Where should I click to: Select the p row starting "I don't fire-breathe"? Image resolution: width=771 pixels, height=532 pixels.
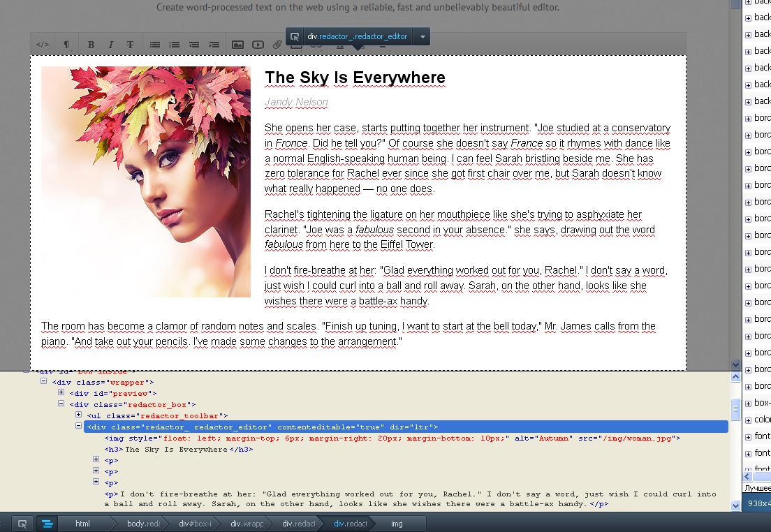(x=410, y=499)
